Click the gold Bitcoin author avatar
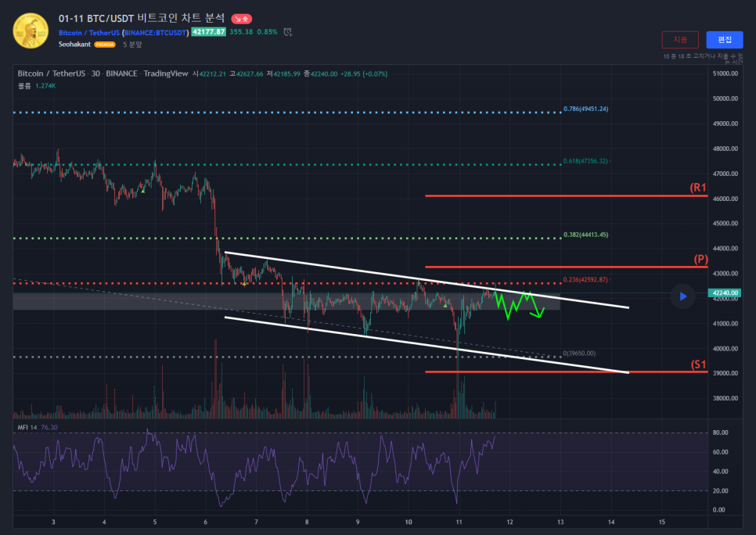Screen dimensions: 756x535 point(31,31)
